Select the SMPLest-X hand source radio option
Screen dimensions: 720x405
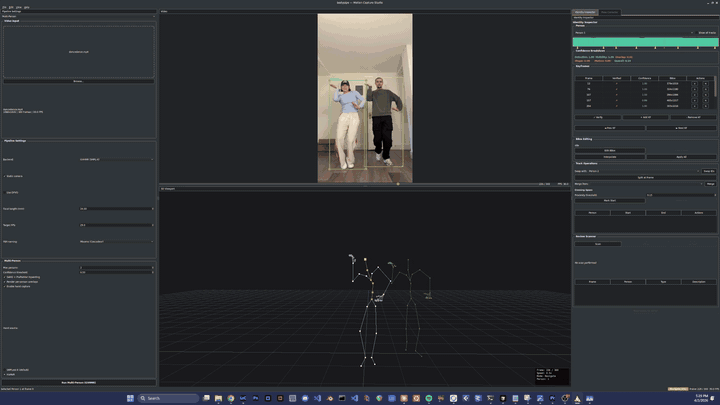point(17,370)
